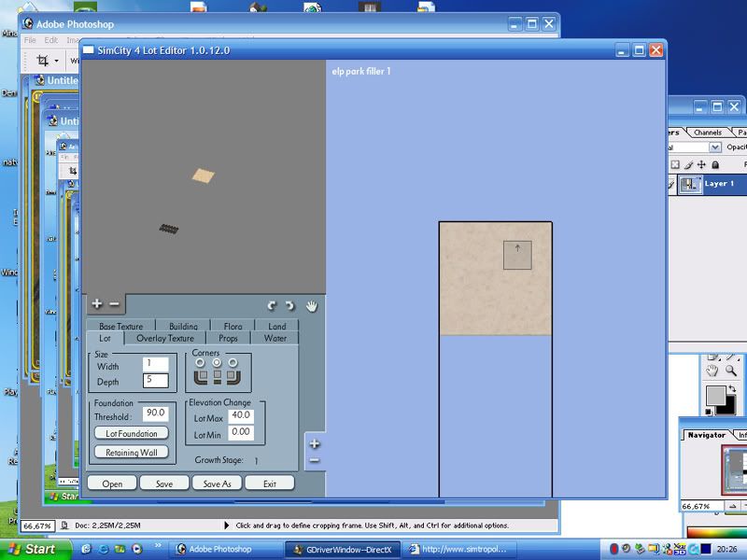The height and width of the screenshot is (560, 747).
Task: Select the Layer 1 thumbnail
Action: tap(690, 184)
